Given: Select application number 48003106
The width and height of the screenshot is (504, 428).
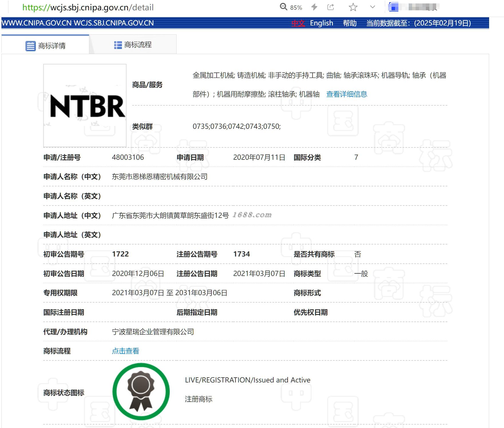Looking at the screenshot, I should [128, 157].
